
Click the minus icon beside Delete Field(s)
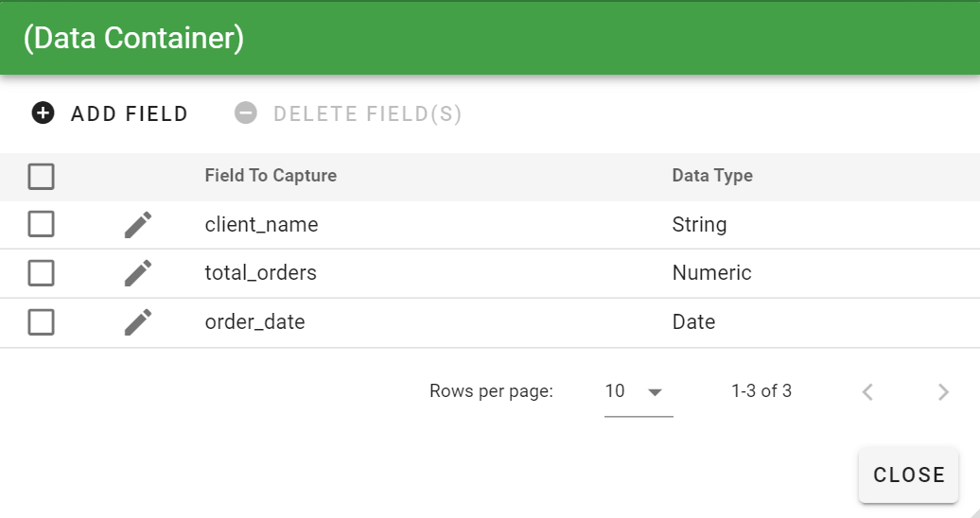coord(246,113)
